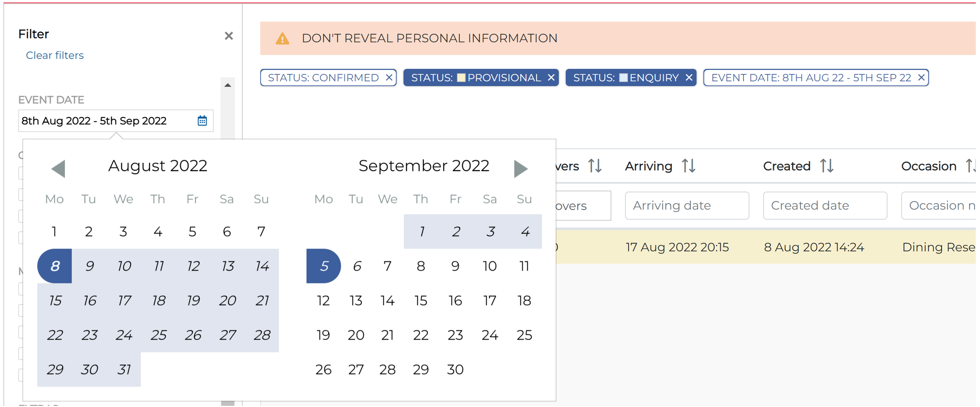The image size is (980, 407).
Task: Click the Arriving date filter field
Action: (x=687, y=206)
